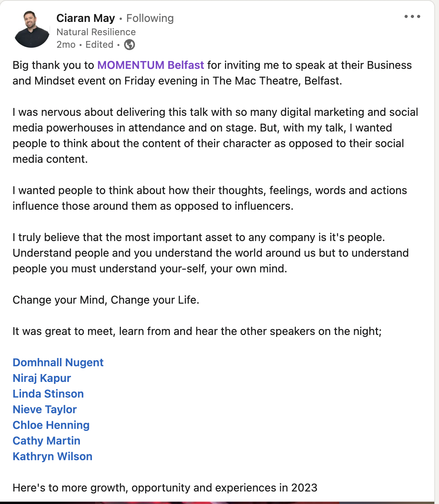Open Ciaran May's profile photo
Screen dimensions: 439x504
32,30
